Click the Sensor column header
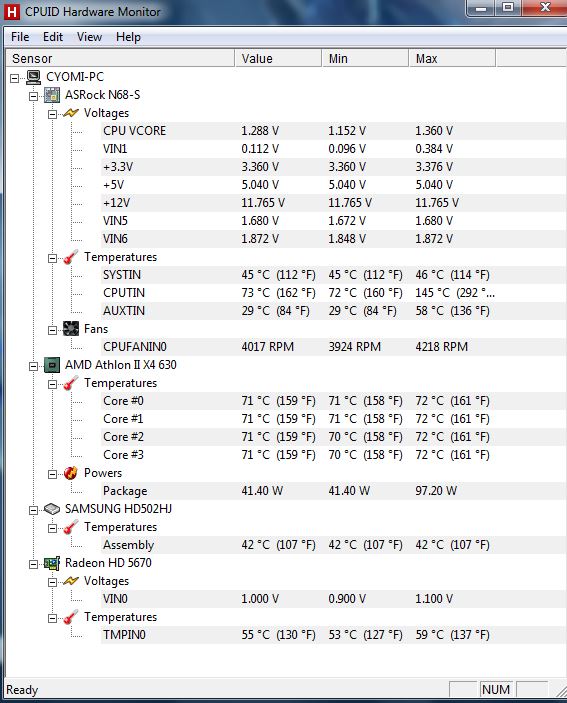The width and height of the screenshot is (567, 703). coord(120,58)
